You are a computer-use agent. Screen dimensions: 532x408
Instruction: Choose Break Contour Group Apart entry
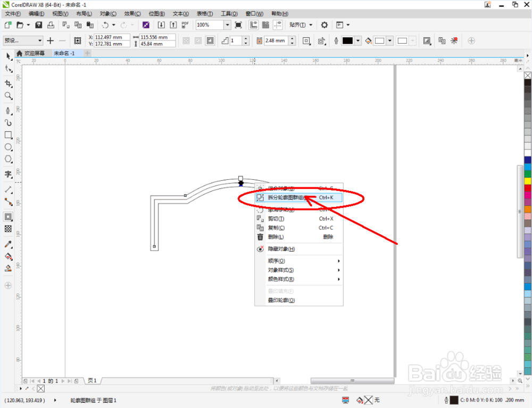[x=299, y=197]
